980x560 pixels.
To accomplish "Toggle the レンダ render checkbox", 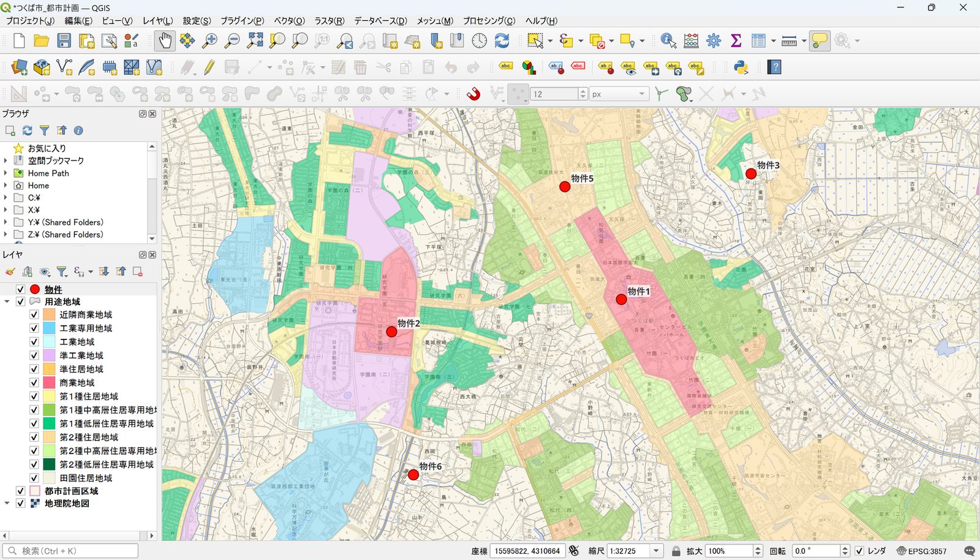I will click(x=859, y=551).
